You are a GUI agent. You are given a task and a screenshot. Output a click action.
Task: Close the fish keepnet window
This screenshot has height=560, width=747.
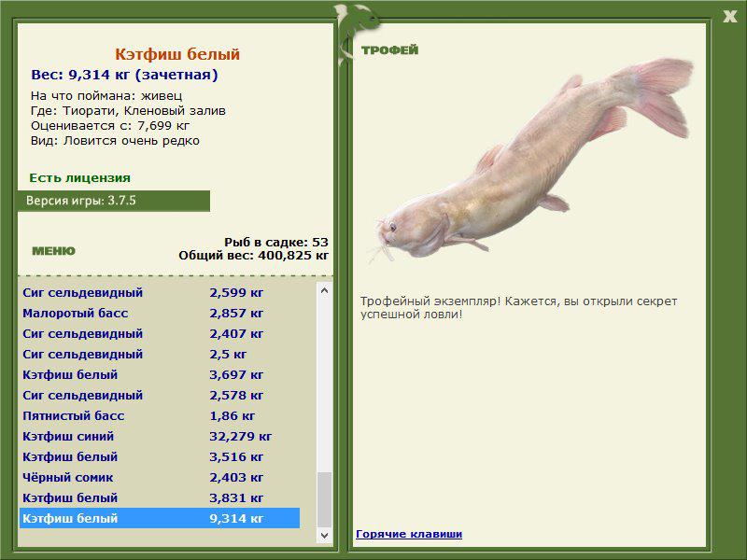pyautogui.click(x=729, y=17)
